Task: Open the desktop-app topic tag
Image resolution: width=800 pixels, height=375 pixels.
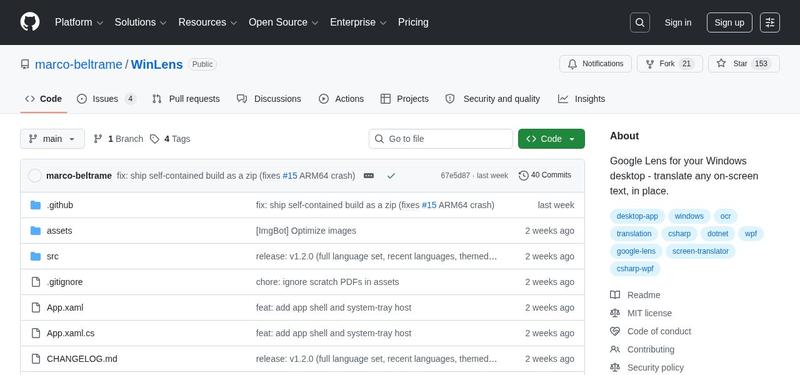Action: pos(637,216)
